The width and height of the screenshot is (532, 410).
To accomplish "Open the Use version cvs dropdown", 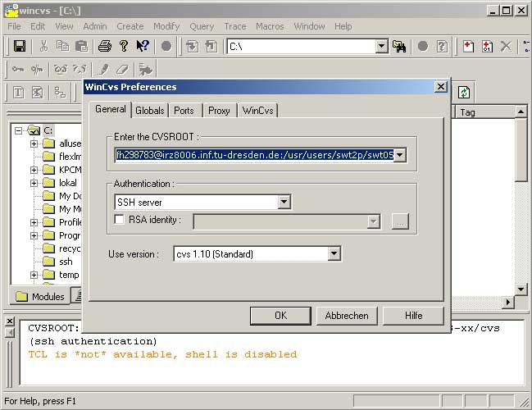I will click(334, 253).
